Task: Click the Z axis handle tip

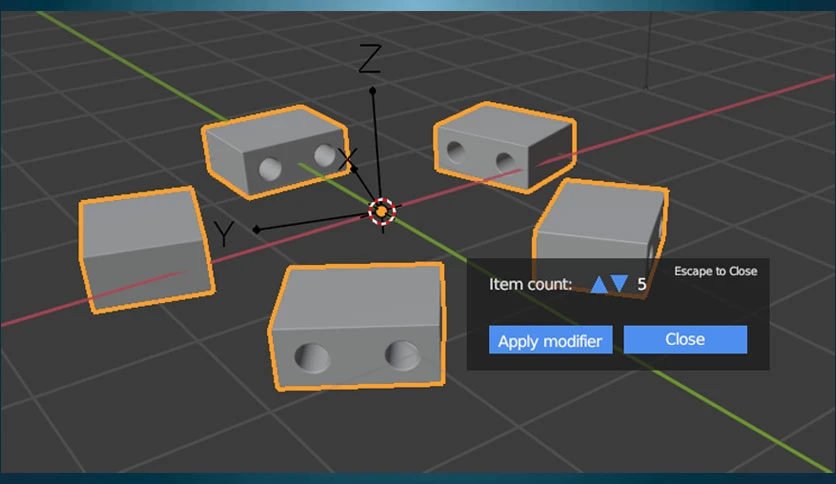Action: [x=373, y=91]
